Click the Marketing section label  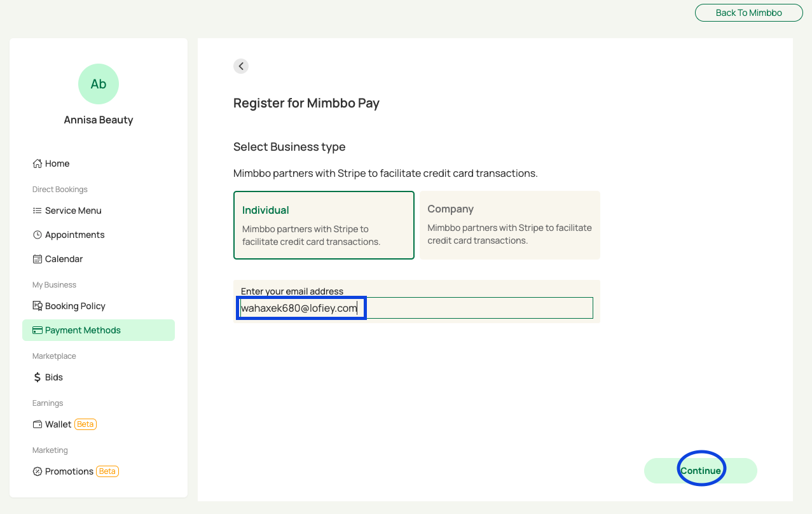(50, 450)
